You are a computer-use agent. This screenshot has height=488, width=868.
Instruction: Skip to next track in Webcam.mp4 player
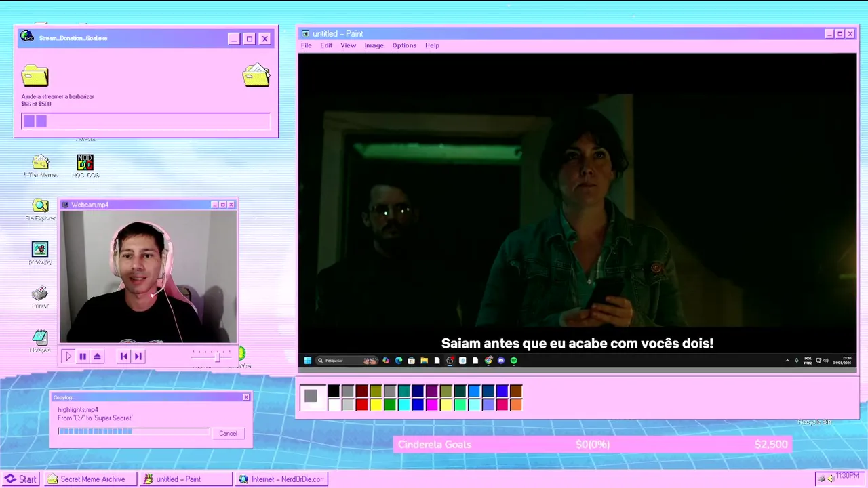coord(138,356)
